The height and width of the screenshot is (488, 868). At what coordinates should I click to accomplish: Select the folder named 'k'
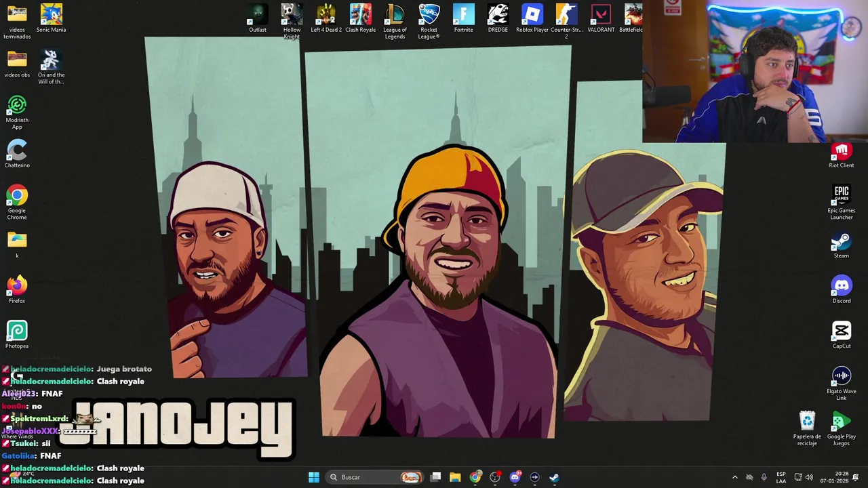17,245
